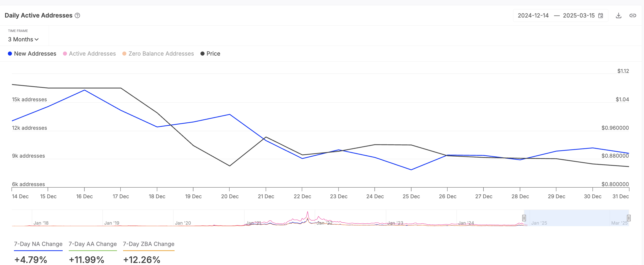Screen dimensions: 644x265
Task: Edit the end date 2025-03-15
Action: 579,15
